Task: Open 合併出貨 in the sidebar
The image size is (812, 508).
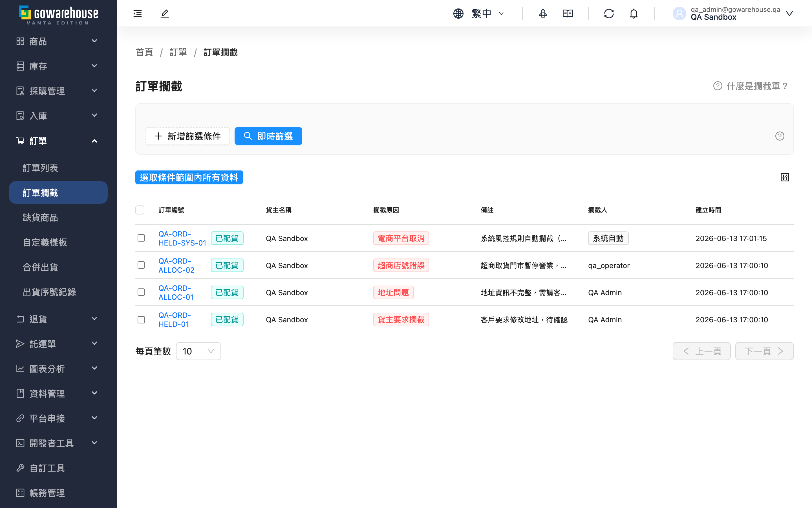Action: 58,267
